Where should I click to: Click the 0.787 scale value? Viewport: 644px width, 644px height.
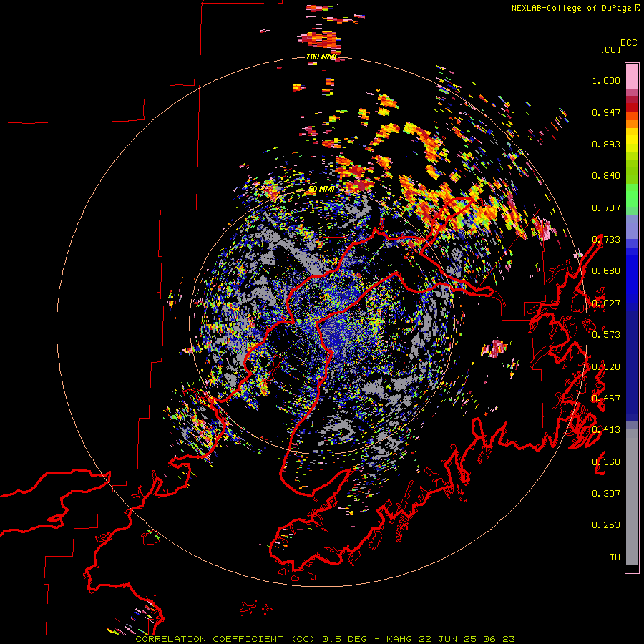606,208
